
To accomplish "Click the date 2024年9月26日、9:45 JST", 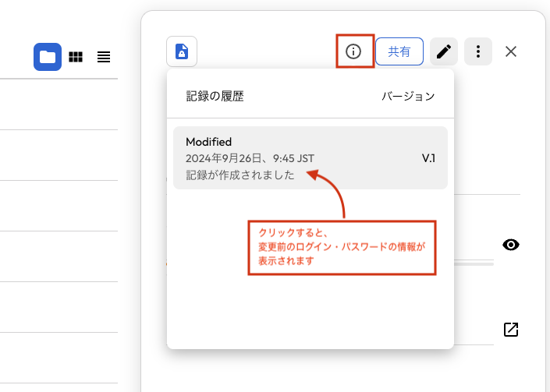I will pos(250,158).
